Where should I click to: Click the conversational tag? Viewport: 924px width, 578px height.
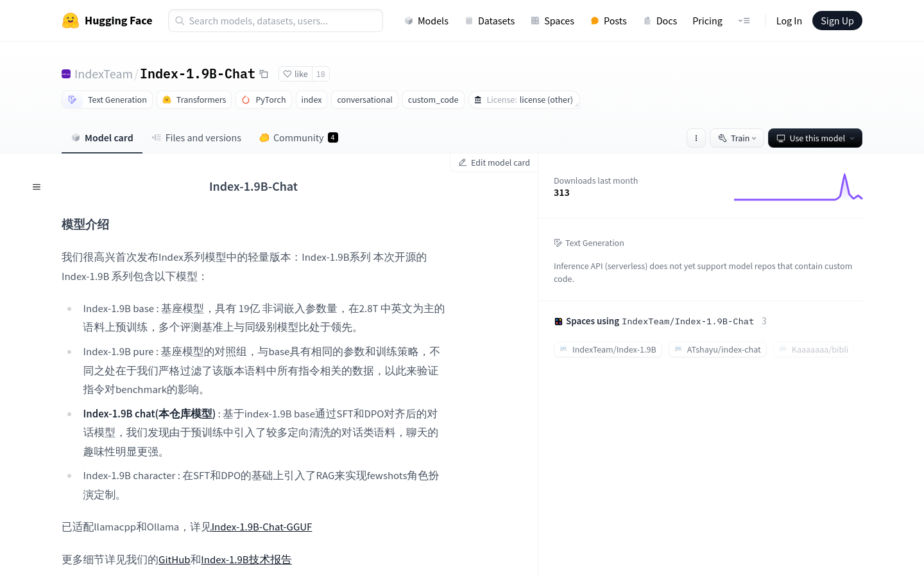[x=364, y=100]
